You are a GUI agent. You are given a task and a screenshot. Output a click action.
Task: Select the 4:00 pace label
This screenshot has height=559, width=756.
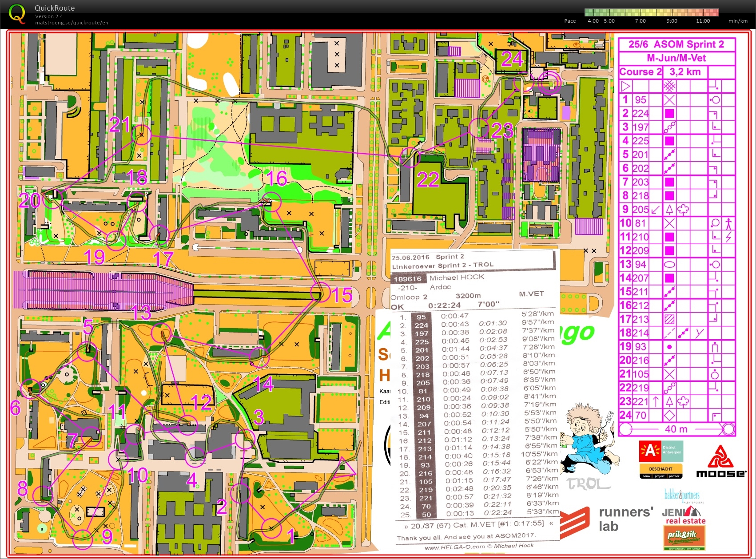593,21
